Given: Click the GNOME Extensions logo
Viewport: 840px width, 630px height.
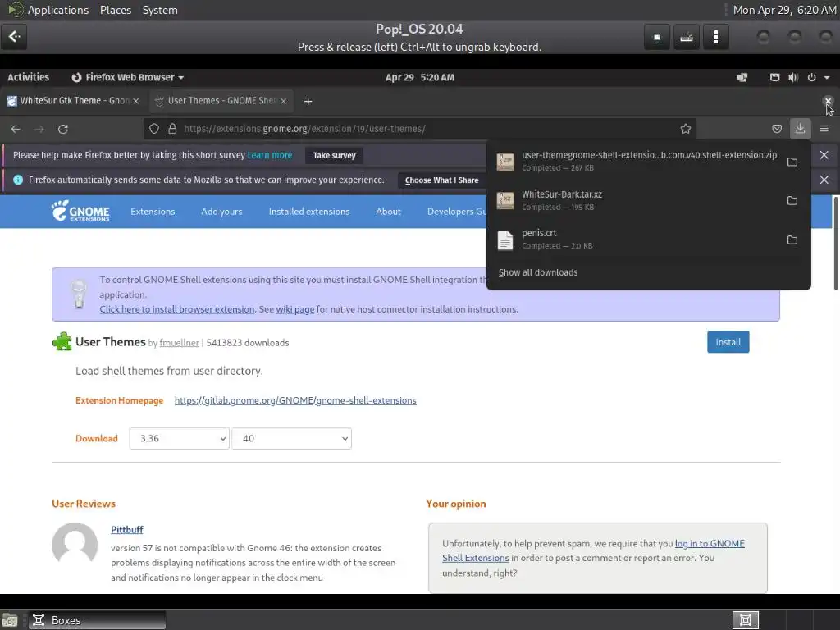Looking at the screenshot, I should [80, 211].
